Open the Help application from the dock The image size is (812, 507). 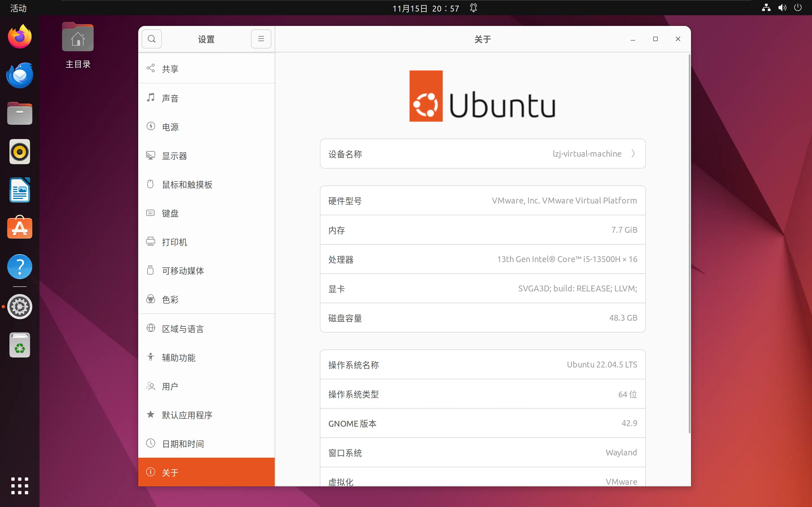coord(19,266)
